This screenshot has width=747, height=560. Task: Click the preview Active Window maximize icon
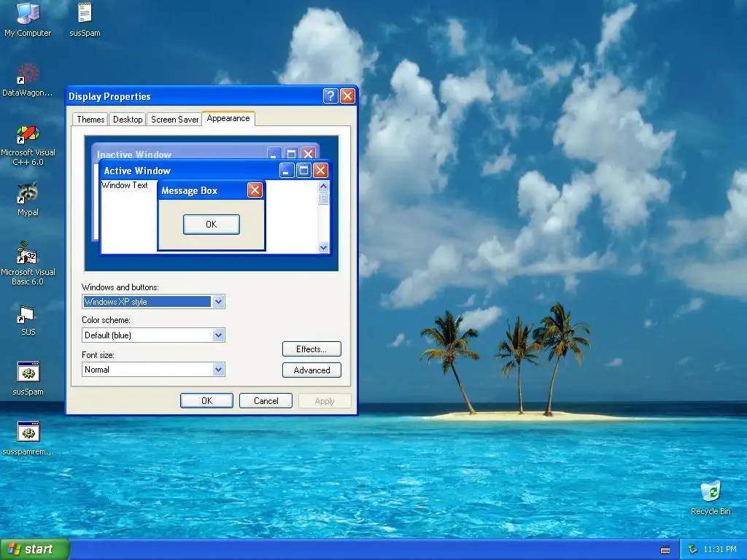coord(303,171)
